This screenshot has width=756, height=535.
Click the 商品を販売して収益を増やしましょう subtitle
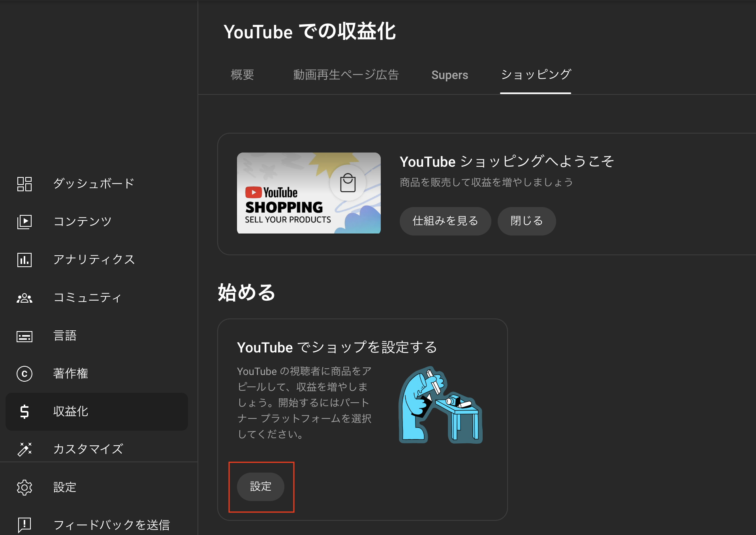[486, 182]
